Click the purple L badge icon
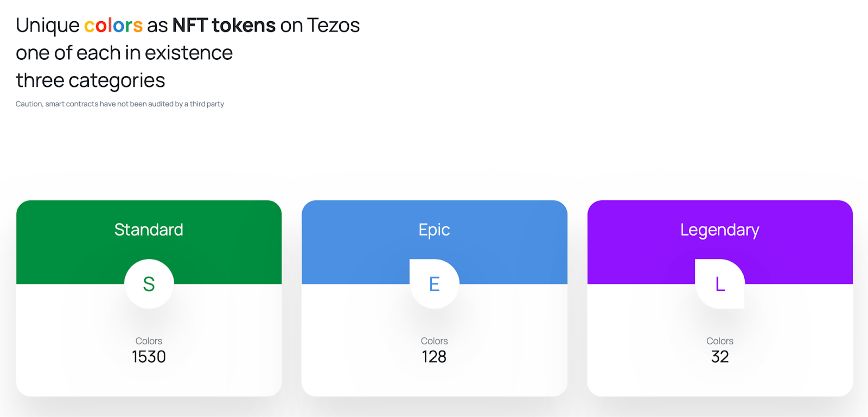Image resolution: width=868 pixels, height=417 pixels. (720, 284)
